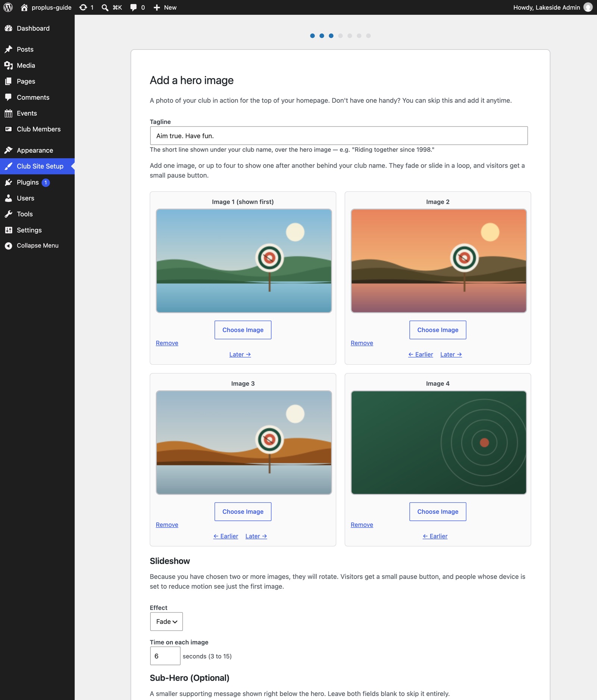The image size is (597, 700).
Task: Click the Club Members card icon
Action: click(9, 129)
